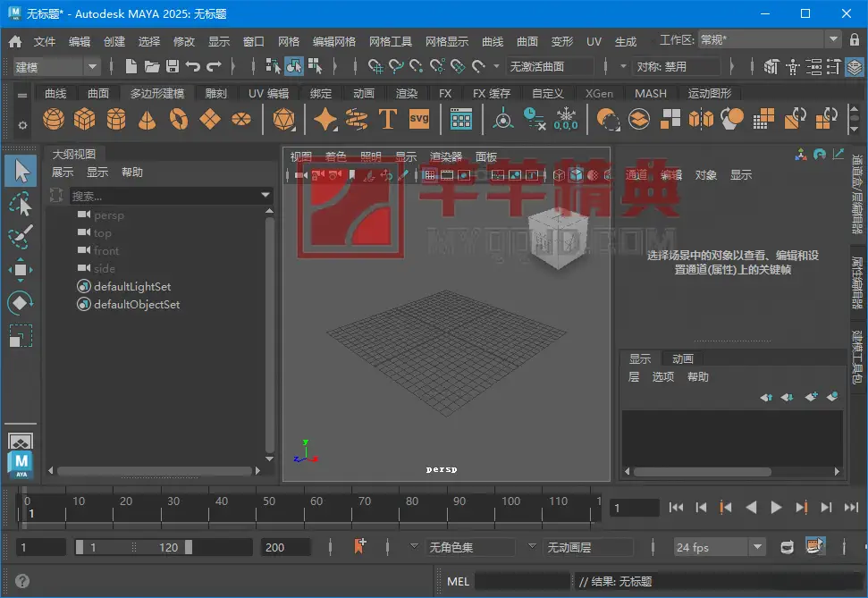Create a polygon cube from the shelf
The image size is (868, 598).
(85, 119)
